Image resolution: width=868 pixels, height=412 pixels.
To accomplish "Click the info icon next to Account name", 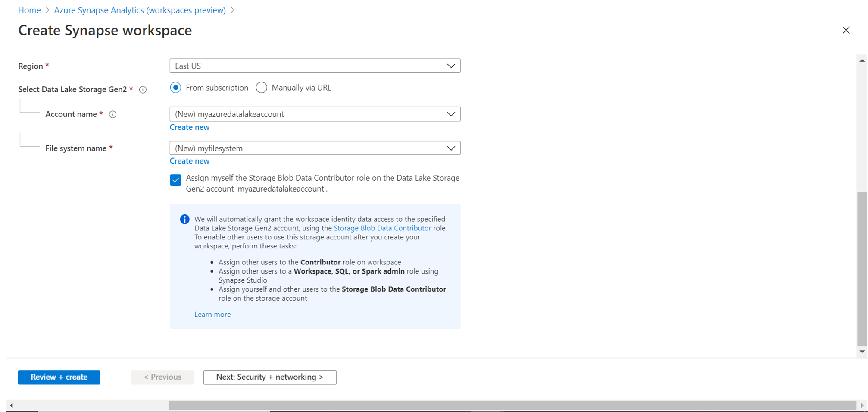I will pos(112,114).
